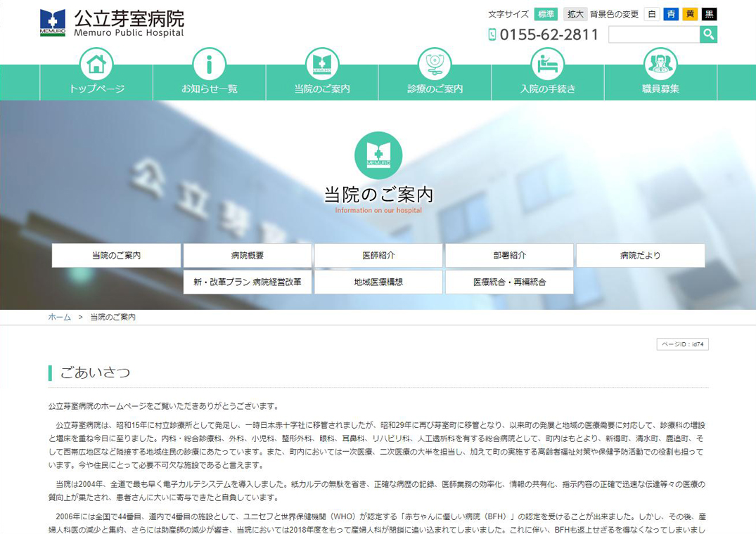Viewport: 756px width, 534px height.
Task: Switch background color to blue (青)
Action: [671, 14]
